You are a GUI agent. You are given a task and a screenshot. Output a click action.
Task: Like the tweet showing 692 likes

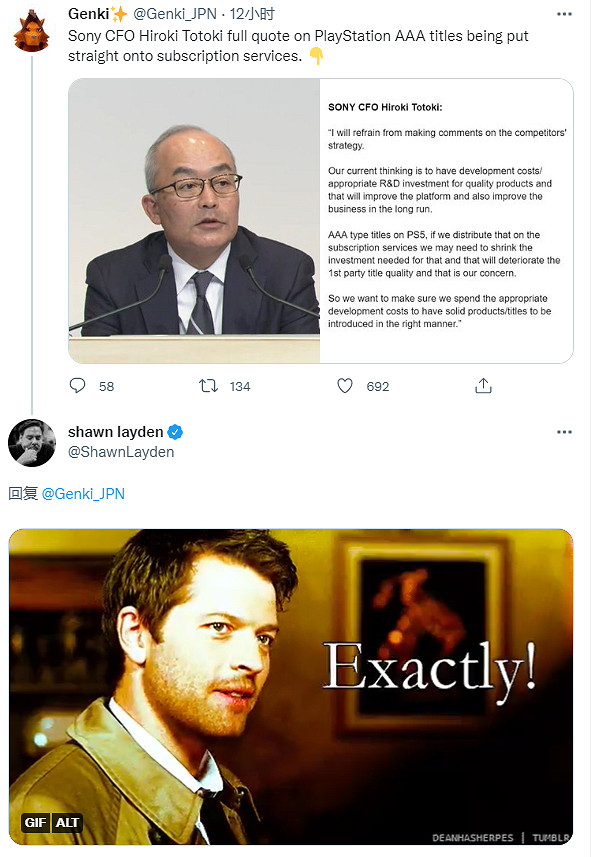click(x=344, y=386)
